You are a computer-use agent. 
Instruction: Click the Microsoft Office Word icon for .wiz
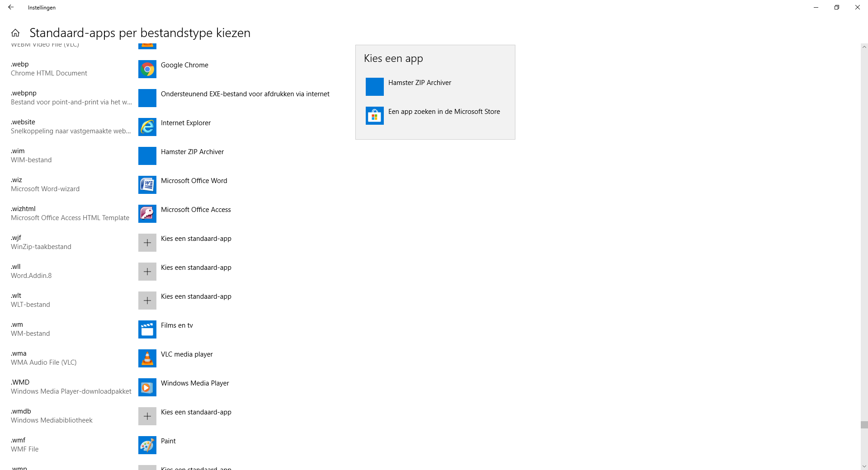(x=147, y=185)
